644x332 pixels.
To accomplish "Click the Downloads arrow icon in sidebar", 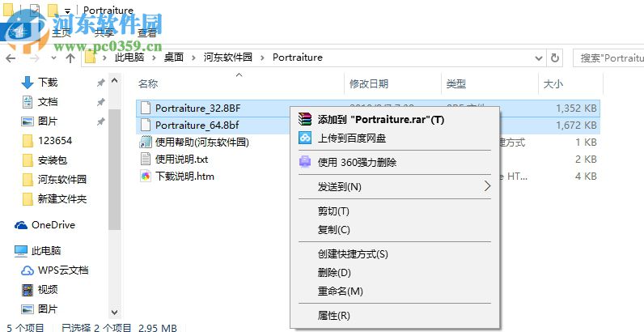I will click(28, 82).
